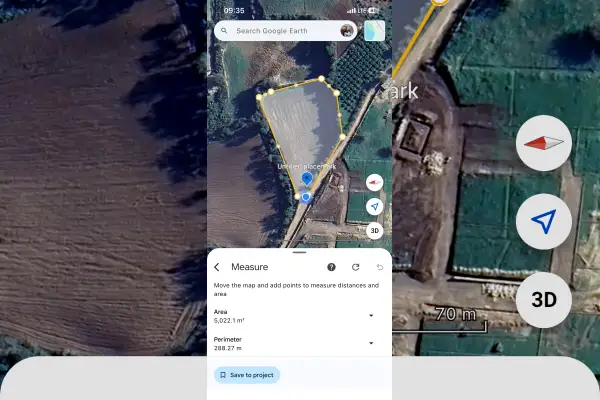Tap the large blue location arrow button
This screenshot has width=600, height=400.
[x=544, y=221]
